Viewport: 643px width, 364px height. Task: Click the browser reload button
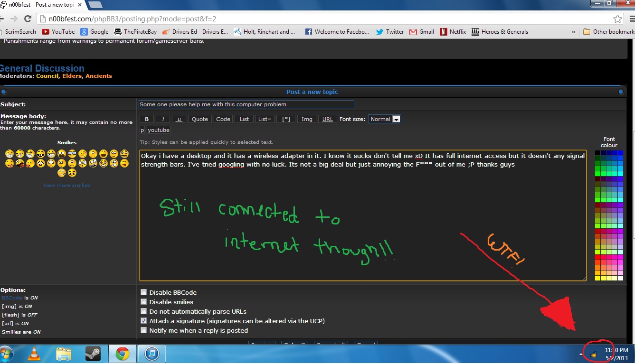(28, 19)
